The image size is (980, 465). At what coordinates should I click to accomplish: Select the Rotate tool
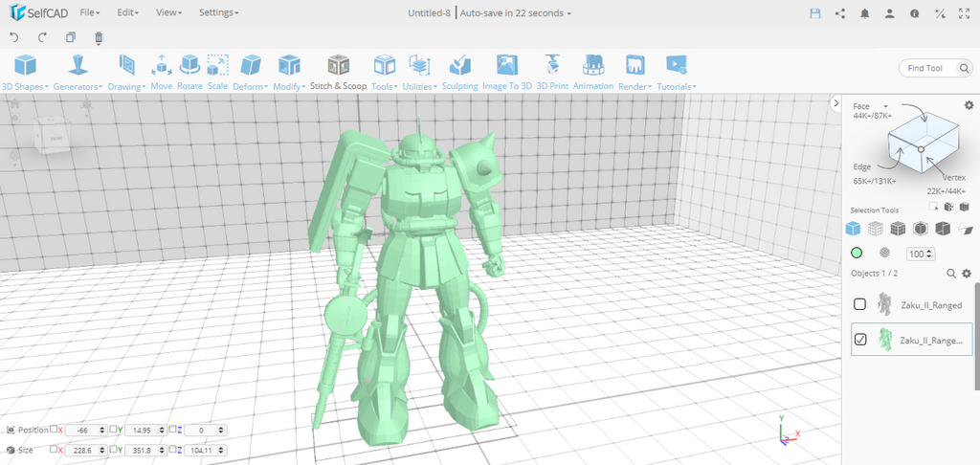[x=189, y=72]
